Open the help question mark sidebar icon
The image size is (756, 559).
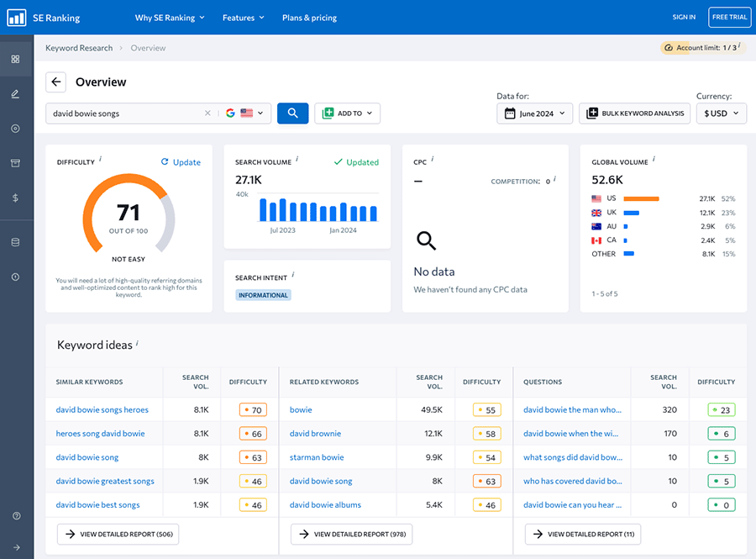coord(17,515)
